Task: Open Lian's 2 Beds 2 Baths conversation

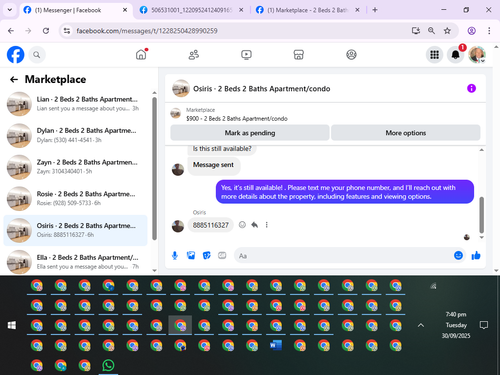Action: tap(75, 104)
